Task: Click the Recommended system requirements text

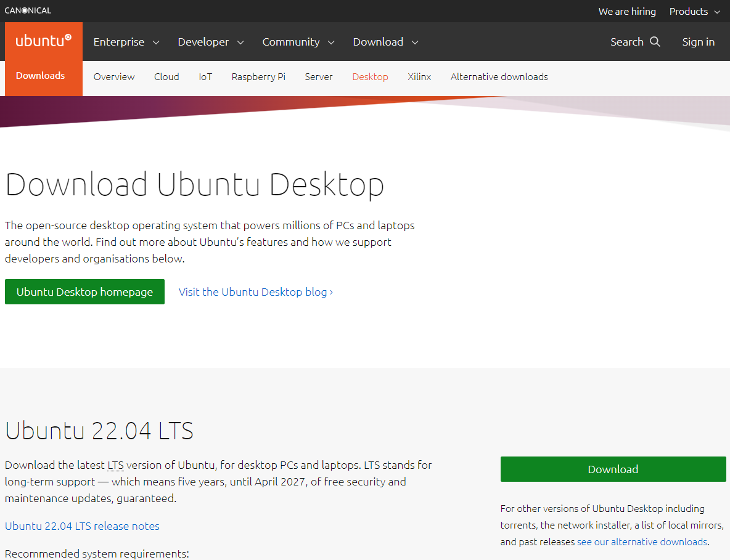Action: coord(97,553)
